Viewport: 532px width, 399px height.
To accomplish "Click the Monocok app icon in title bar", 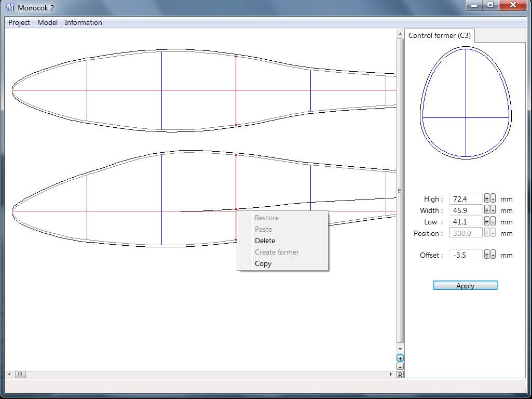I will point(10,7).
